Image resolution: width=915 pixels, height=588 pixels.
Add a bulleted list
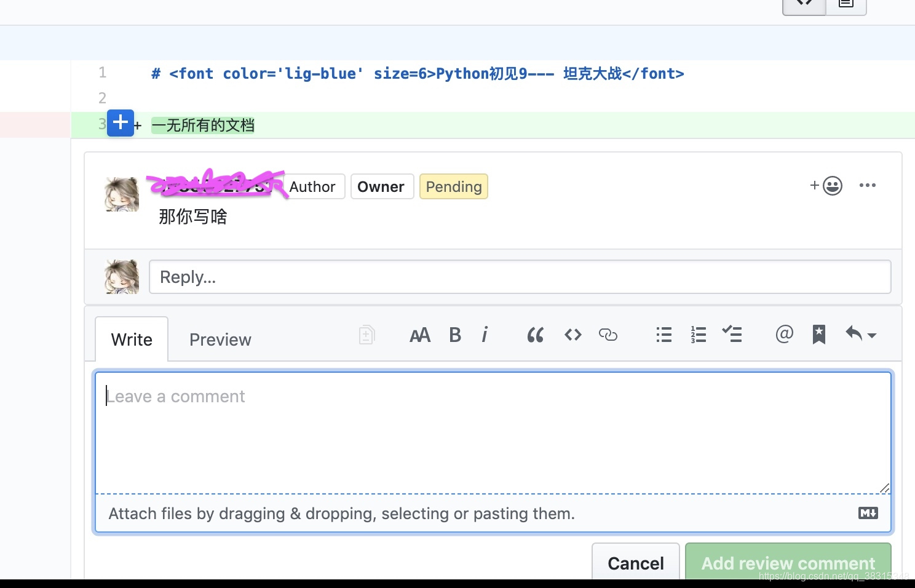point(664,335)
